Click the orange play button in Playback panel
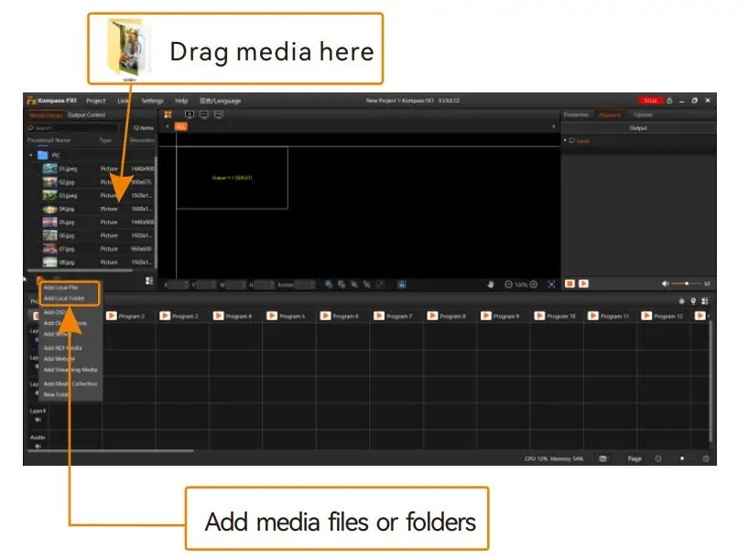748x560 pixels. tap(583, 284)
